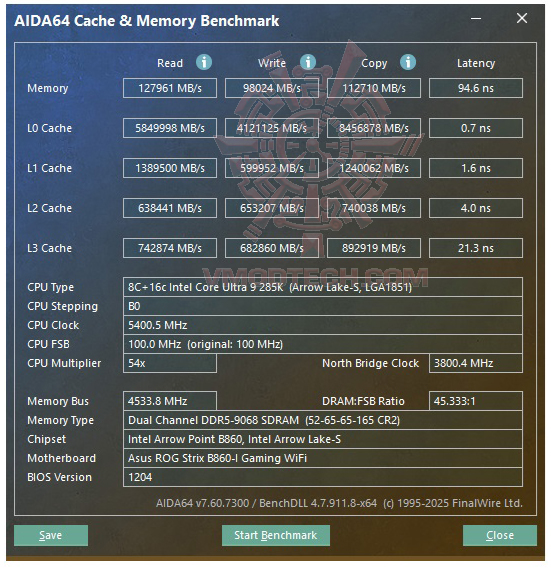Click the AIDA64 Cache & Memory Benchmark title

(147, 21)
